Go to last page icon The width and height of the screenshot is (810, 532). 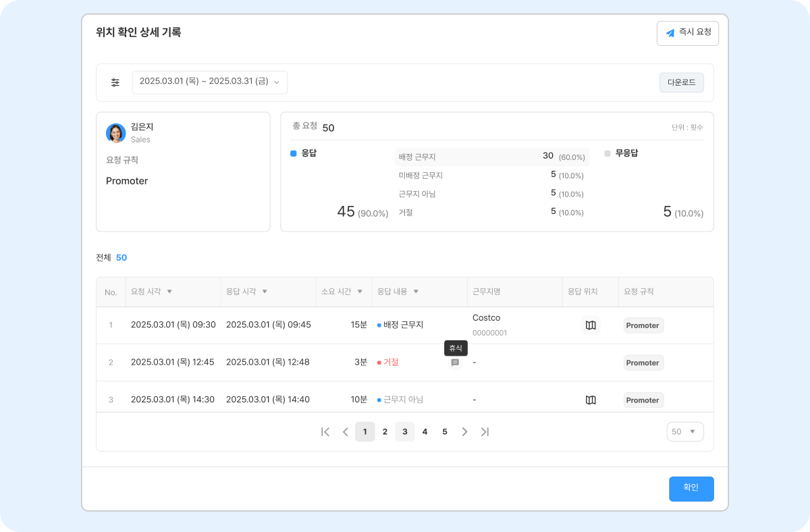pyautogui.click(x=485, y=431)
